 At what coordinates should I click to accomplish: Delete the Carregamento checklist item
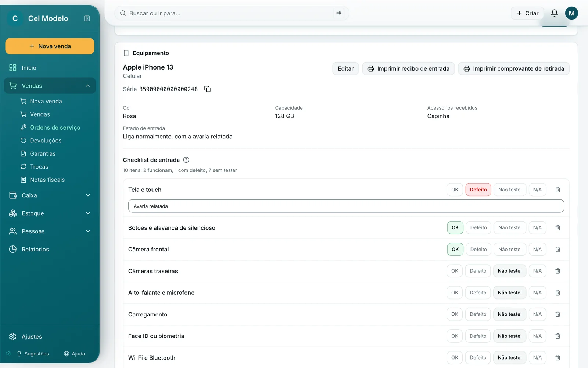557,315
